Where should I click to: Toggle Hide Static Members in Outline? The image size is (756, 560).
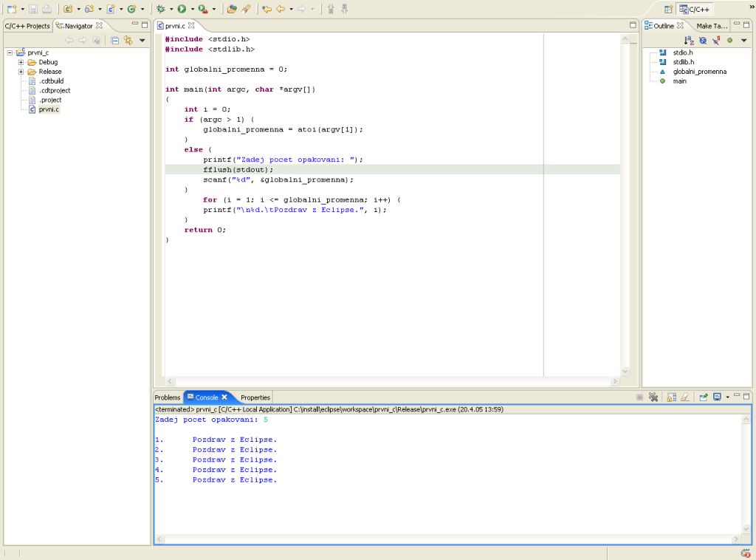(x=716, y=41)
